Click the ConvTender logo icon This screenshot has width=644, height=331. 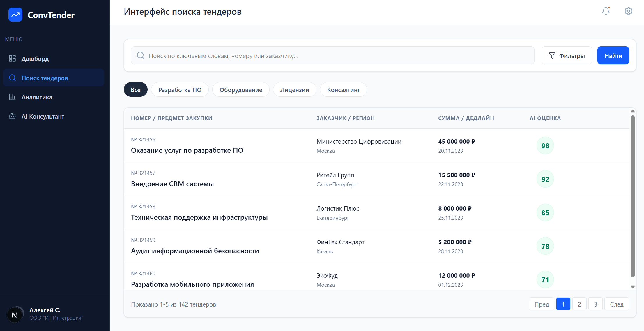click(x=15, y=15)
